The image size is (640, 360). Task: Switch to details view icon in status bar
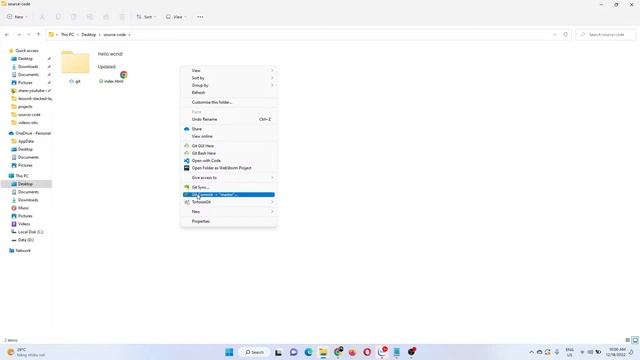(x=628, y=340)
